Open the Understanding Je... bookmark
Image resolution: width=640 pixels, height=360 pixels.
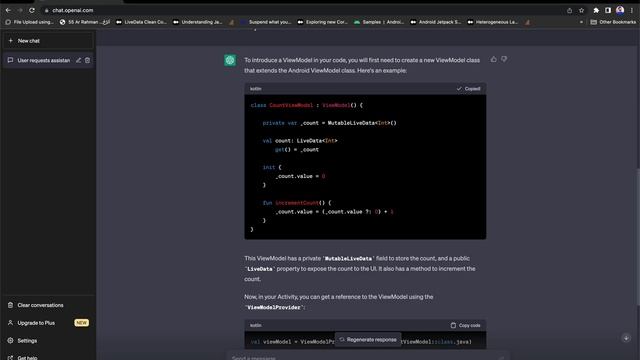tap(198, 22)
